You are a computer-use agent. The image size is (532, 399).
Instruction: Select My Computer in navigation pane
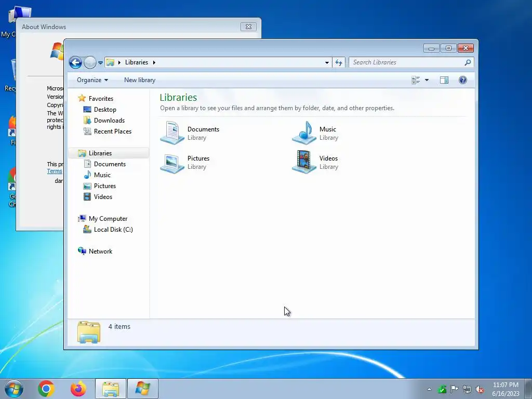(x=108, y=219)
